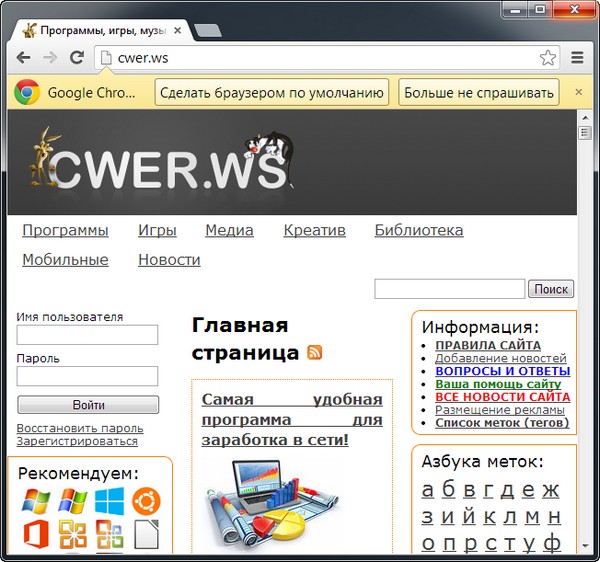Click the blue Windows 8 logo icon
600x562 pixels.
click(x=109, y=501)
